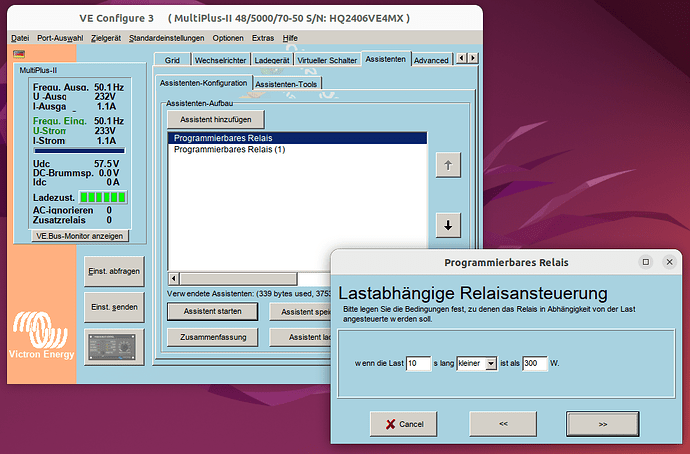Select Programmierbares Relais (1) list entry
This screenshot has width=690, height=454.
point(297,150)
